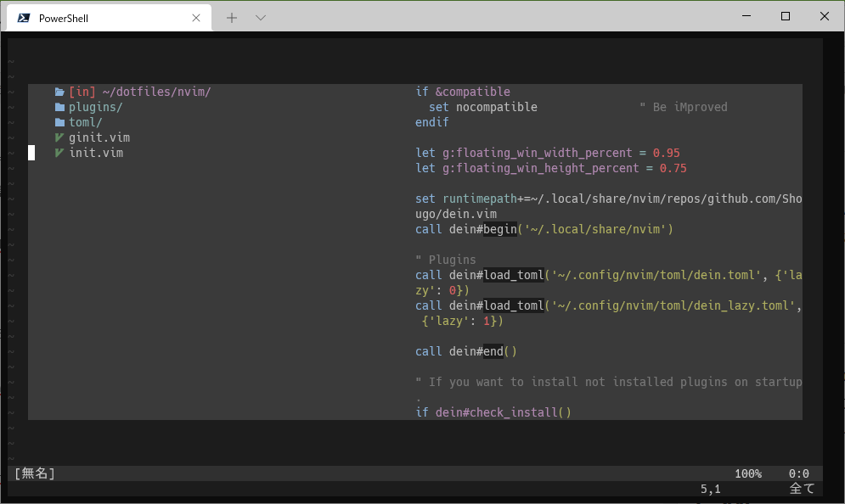The image size is (845, 504).
Task: Click 'if &compatible' line in preview
Action: coord(462,92)
